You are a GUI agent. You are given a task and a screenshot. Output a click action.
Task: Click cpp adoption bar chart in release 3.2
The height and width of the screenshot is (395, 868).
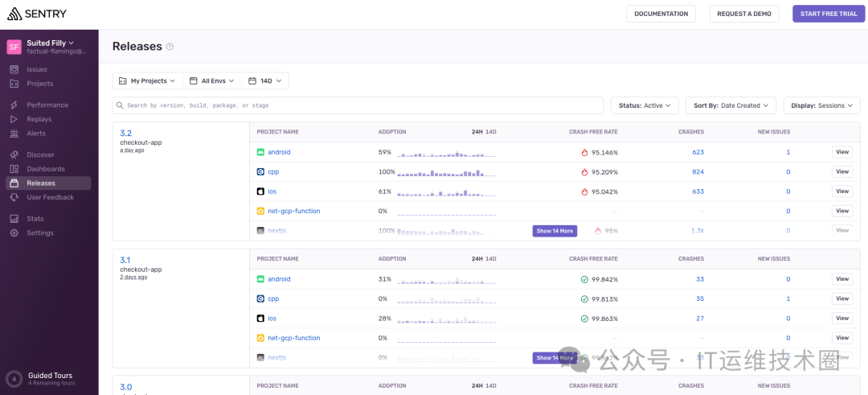tap(447, 173)
